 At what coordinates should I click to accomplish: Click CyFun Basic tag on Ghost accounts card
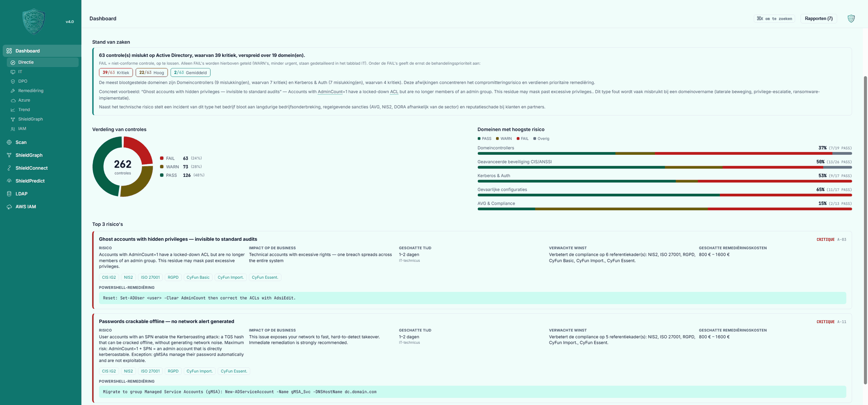pos(198,278)
